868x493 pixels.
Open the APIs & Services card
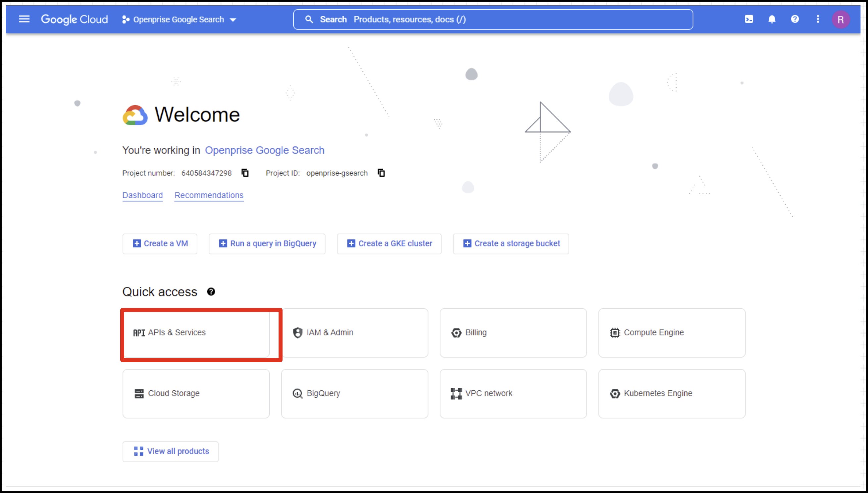click(x=196, y=333)
